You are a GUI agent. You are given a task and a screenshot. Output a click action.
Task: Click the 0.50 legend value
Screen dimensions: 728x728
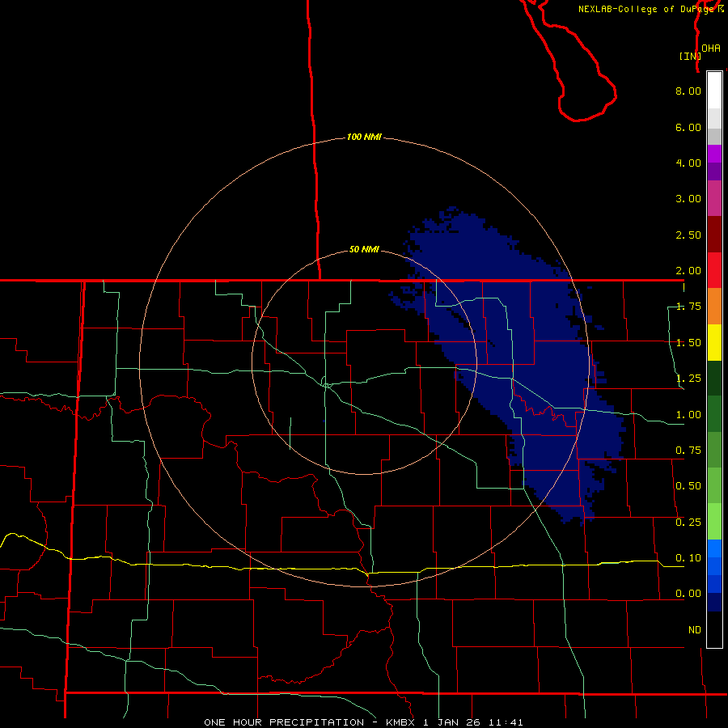coord(688,486)
